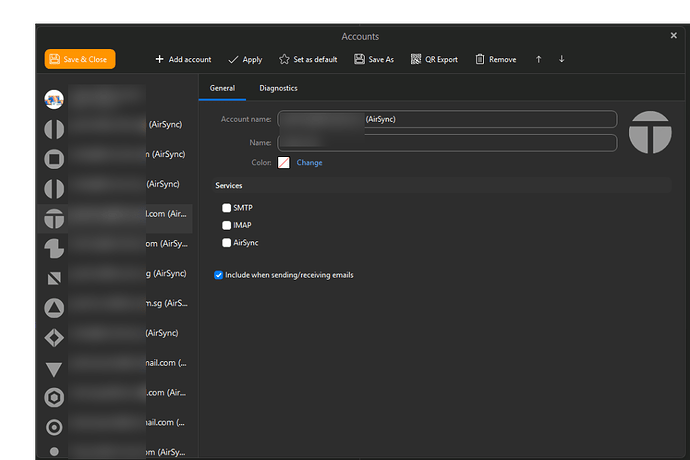Screen dimensions: 690x460
Task: Click the Save & Close button
Action: coord(80,59)
